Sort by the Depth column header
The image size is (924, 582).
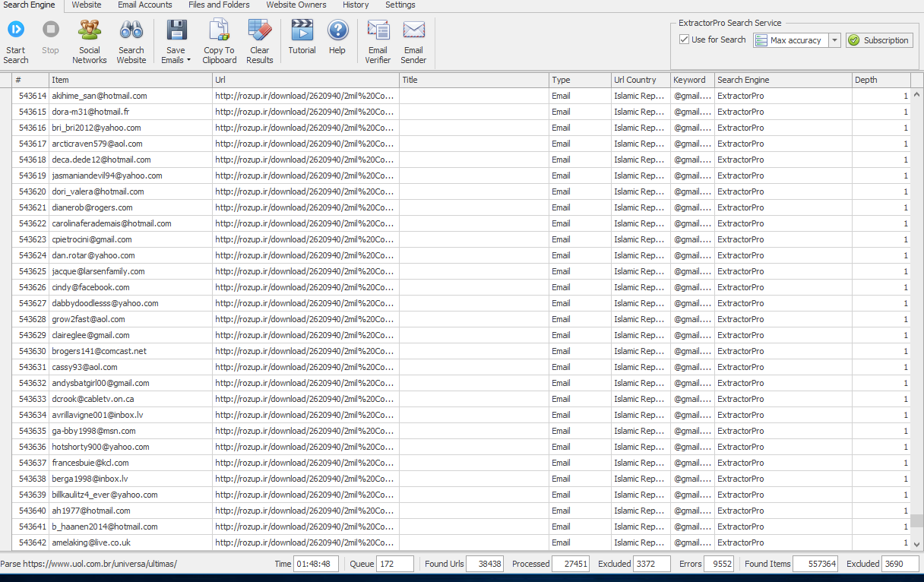881,80
